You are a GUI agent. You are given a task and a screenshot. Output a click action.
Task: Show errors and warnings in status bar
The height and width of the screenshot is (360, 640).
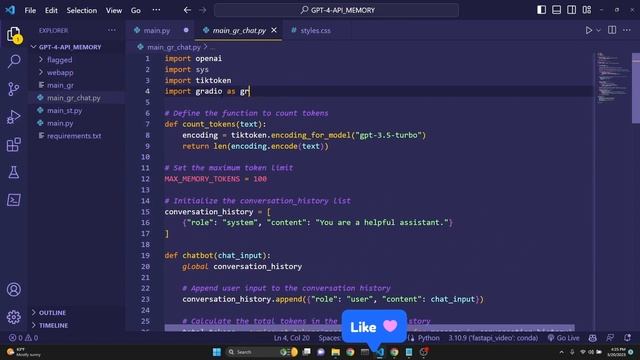click(x=24, y=338)
